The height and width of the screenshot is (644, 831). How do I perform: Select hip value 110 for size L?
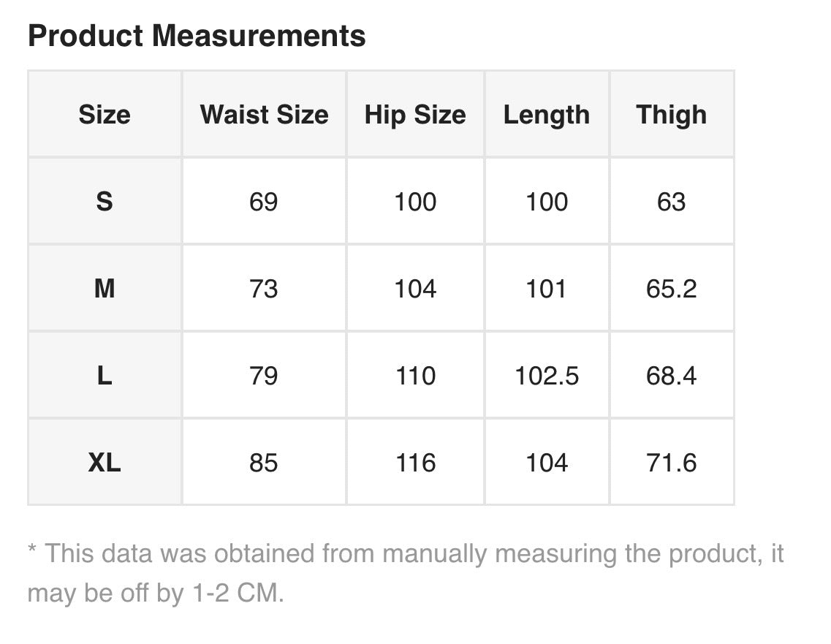(x=415, y=376)
